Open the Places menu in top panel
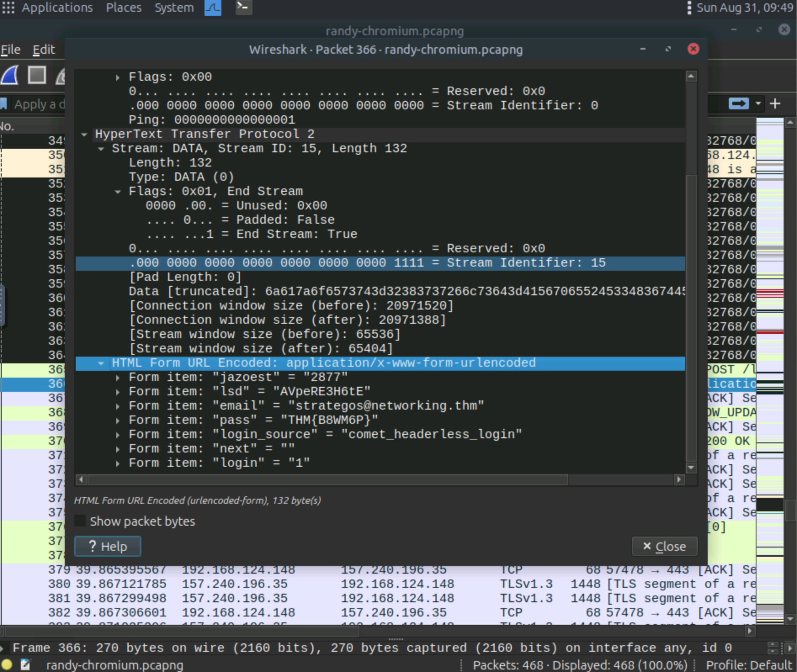This screenshot has width=797, height=672. pyautogui.click(x=123, y=8)
